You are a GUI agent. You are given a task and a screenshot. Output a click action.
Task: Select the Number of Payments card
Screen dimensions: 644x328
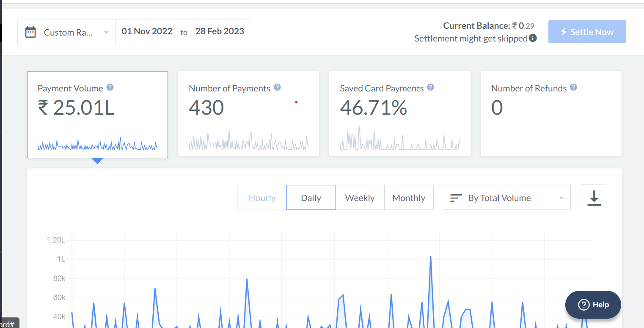coord(248,113)
